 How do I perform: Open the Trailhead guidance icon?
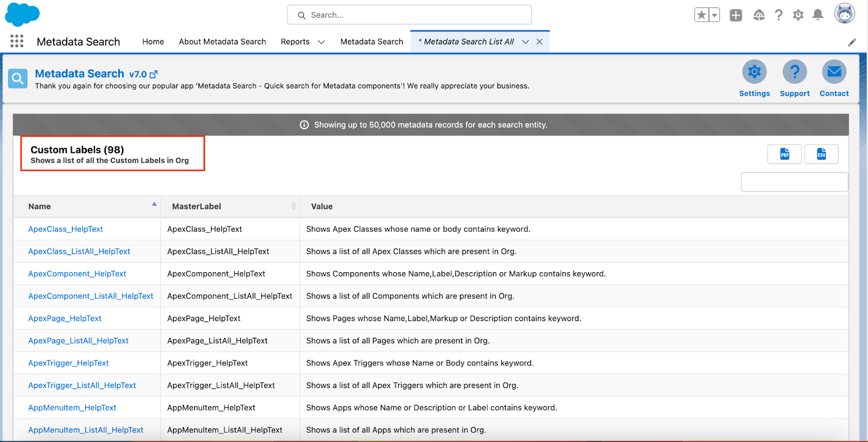759,15
